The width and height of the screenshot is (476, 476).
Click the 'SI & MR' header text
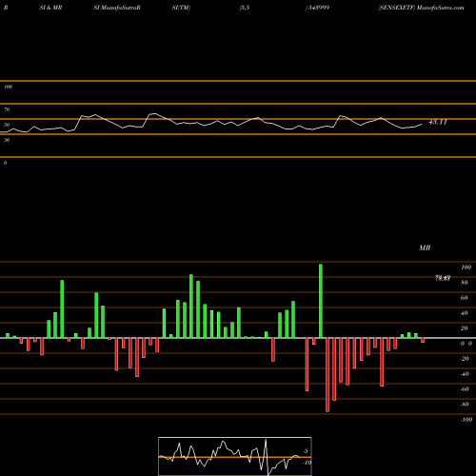[x=50, y=8]
